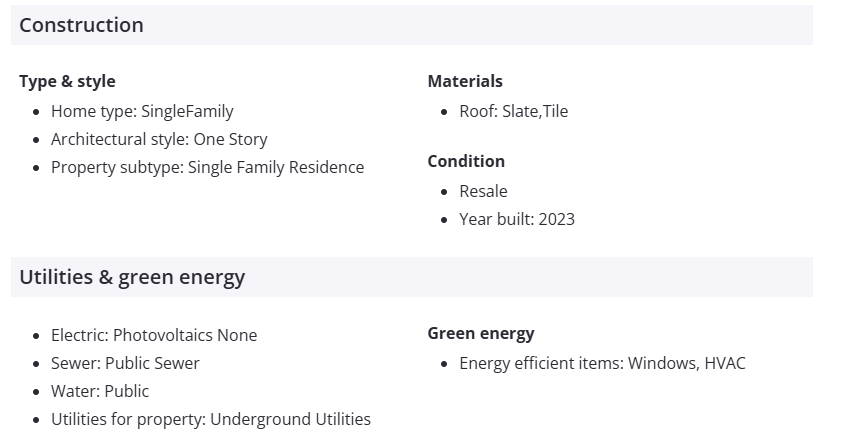Click the Type & style heading
This screenshot has width=841, height=447.
[67, 81]
